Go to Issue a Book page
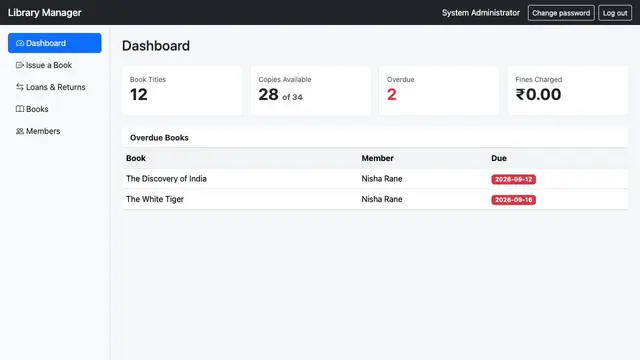This screenshot has width=640, height=360. (55, 65)
